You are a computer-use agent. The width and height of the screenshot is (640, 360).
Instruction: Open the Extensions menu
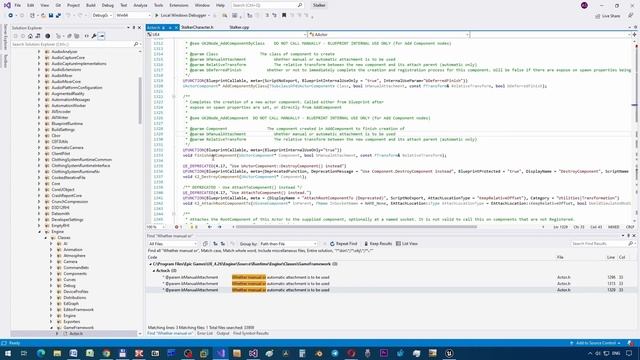[x=179, y=5]
